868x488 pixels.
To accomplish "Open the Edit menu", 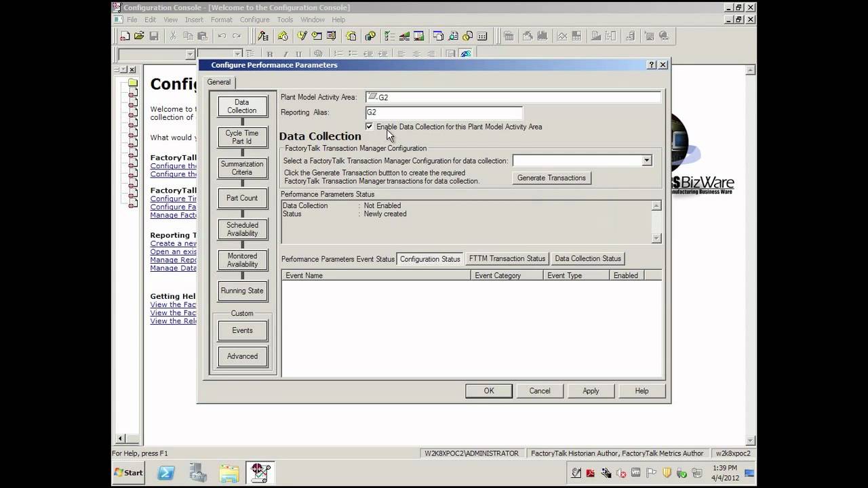I will pyautogui.click(x=151, y=20).
